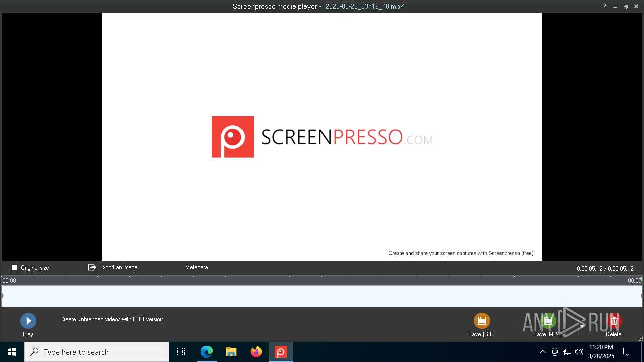644x362 pixels.
Task: Click the Export an image icon
Action: [x=92, y=267]
